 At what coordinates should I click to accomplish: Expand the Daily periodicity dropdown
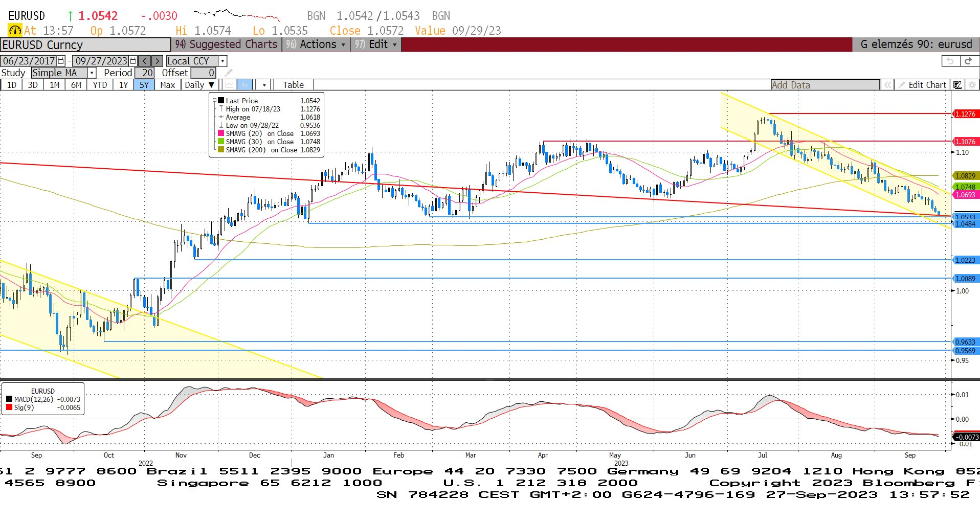(200, 85)
